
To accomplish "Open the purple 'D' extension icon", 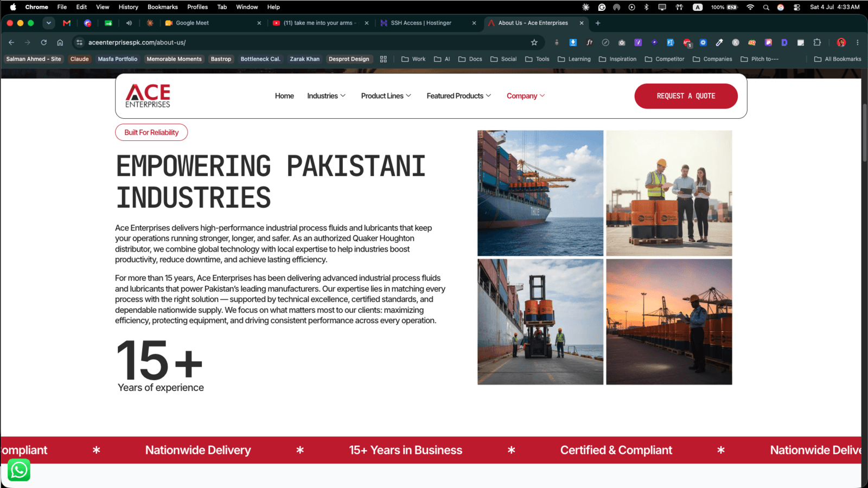I will [x=784, y=42].
